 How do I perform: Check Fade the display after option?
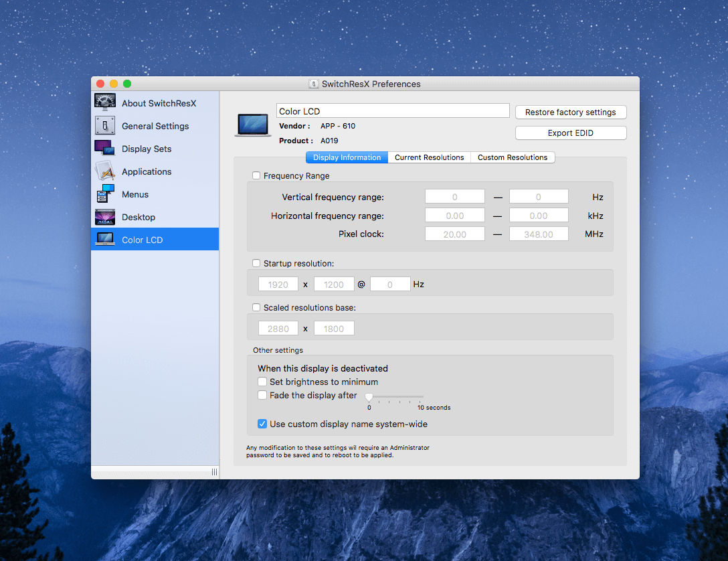pos(262,395)
